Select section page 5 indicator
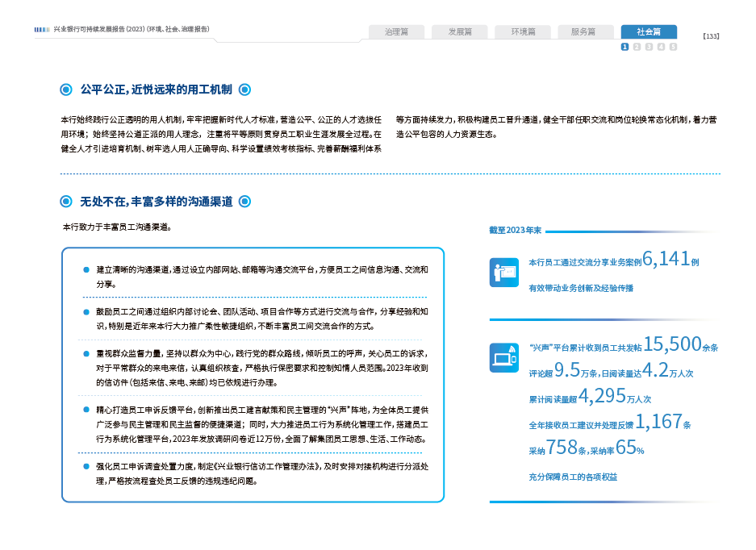The width and height of the screenshot is (756, 550). (x=673, y=47)
